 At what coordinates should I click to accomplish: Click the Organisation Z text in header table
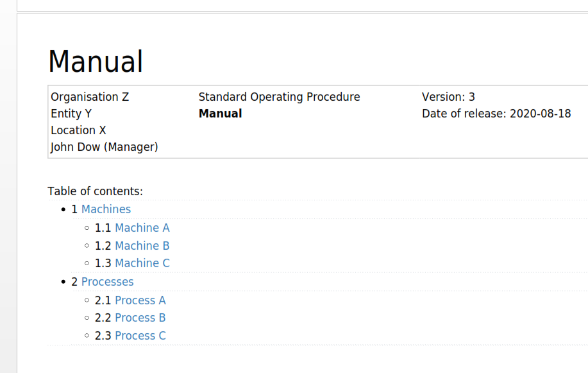(x=90, y=97)
